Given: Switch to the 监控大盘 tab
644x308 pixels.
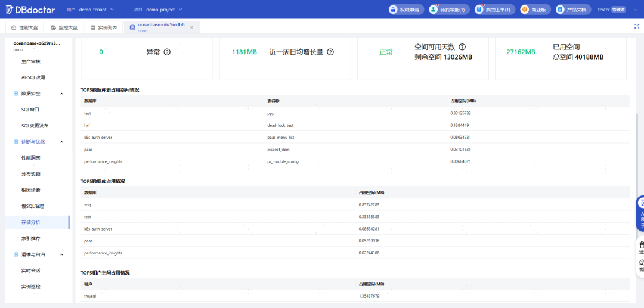Looking at the screenshot, I should pos(64,27).
